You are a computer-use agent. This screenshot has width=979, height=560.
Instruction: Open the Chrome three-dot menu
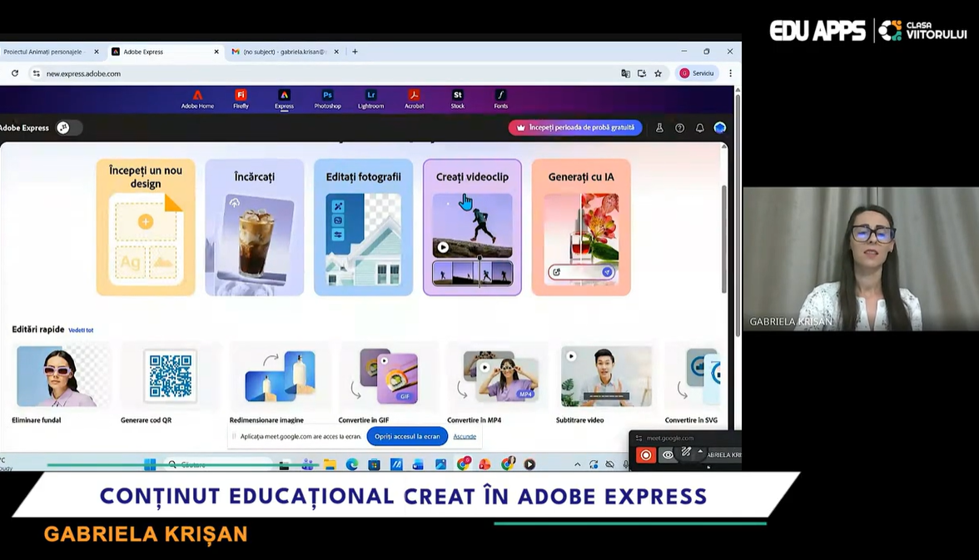(731, 73)
